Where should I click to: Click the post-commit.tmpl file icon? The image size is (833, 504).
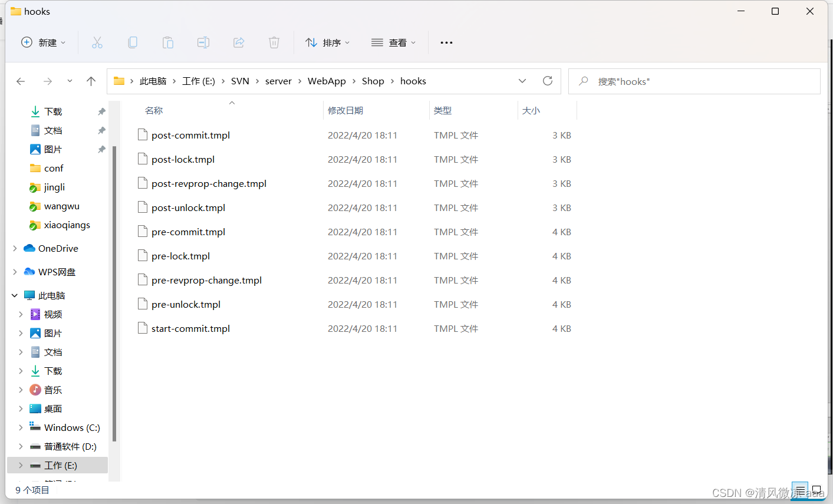(142, 135)
